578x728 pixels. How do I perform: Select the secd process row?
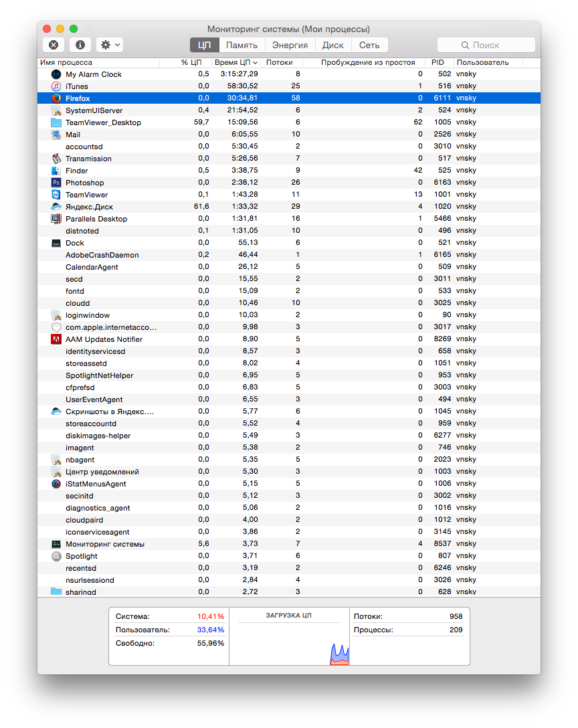point(289,280)
